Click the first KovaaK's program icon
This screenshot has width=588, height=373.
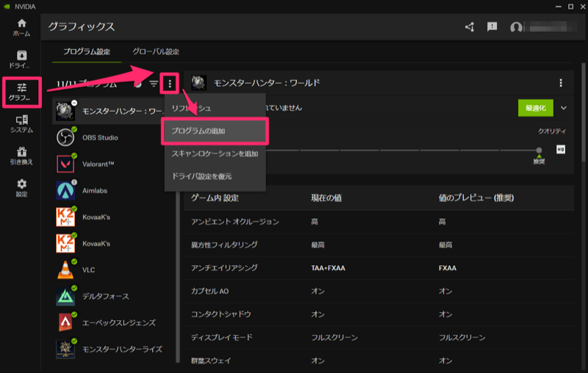point(65,217)
